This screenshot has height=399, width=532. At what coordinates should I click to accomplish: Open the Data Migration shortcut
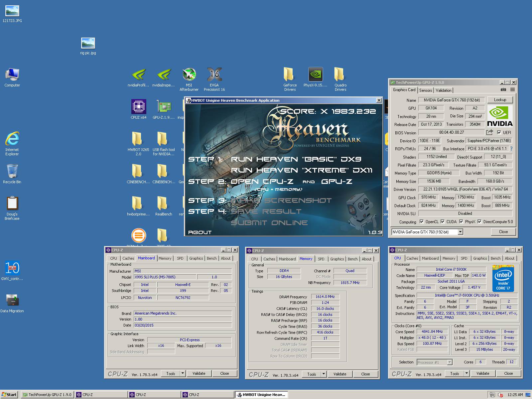tap(12, 303)
